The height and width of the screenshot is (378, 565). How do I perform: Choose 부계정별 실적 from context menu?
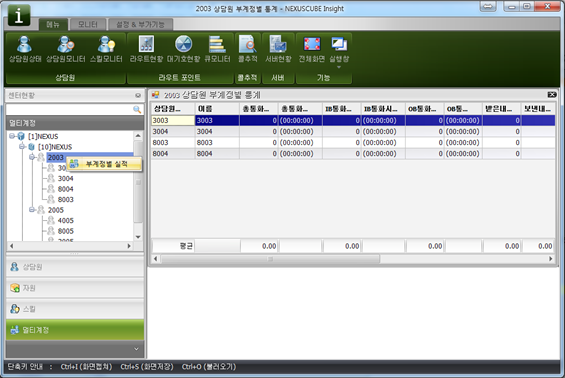click(104, 164)
